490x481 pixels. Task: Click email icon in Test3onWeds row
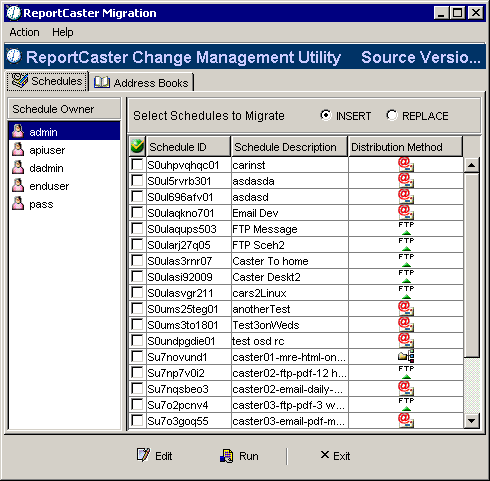pyautogui.click(x=406, y=325)
